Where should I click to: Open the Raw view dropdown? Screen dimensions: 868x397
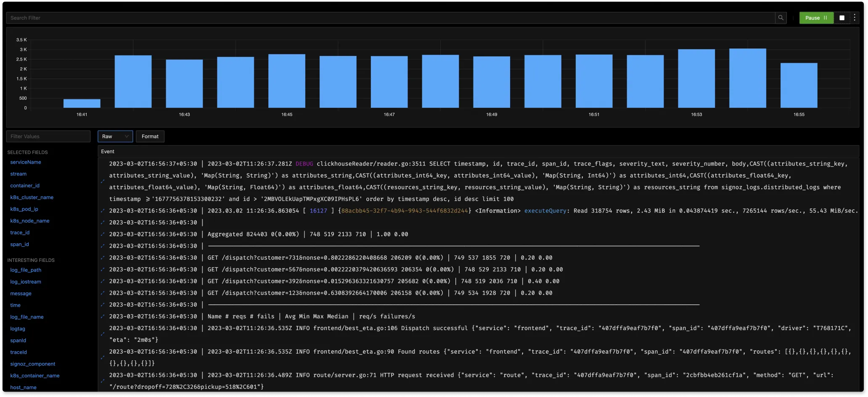coord(115,136)
